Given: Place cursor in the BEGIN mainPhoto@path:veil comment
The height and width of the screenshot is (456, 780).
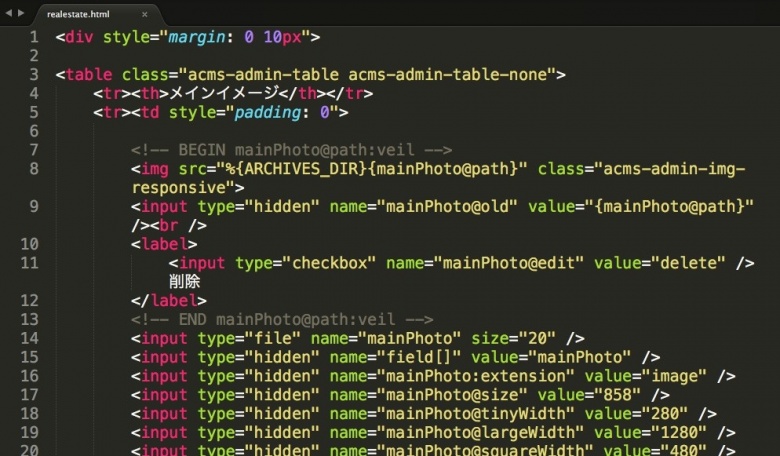Looking at the screenshot, I should click(x=291, y=150).
